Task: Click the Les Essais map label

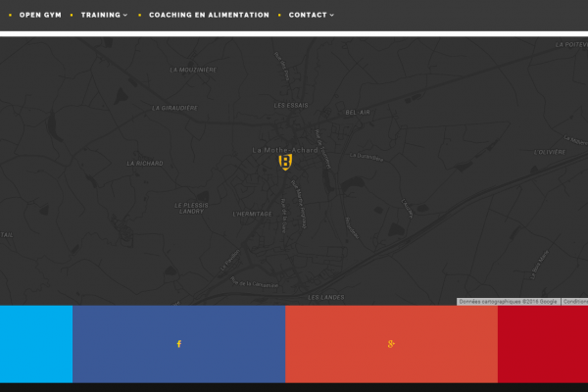Action: point(291,105)
